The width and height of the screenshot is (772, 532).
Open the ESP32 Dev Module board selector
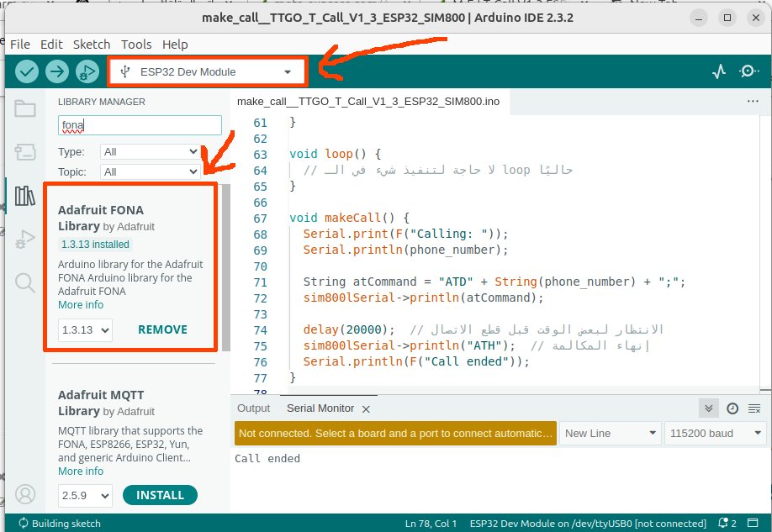point(207,71)
